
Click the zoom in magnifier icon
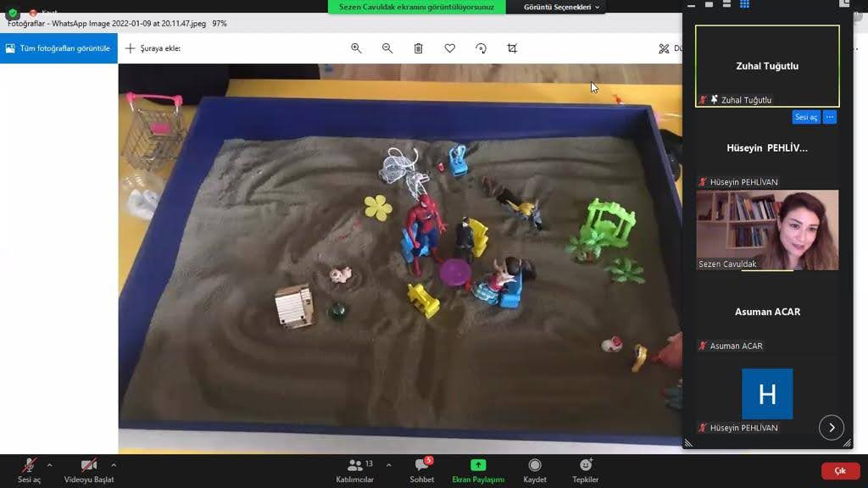point(356,48)
